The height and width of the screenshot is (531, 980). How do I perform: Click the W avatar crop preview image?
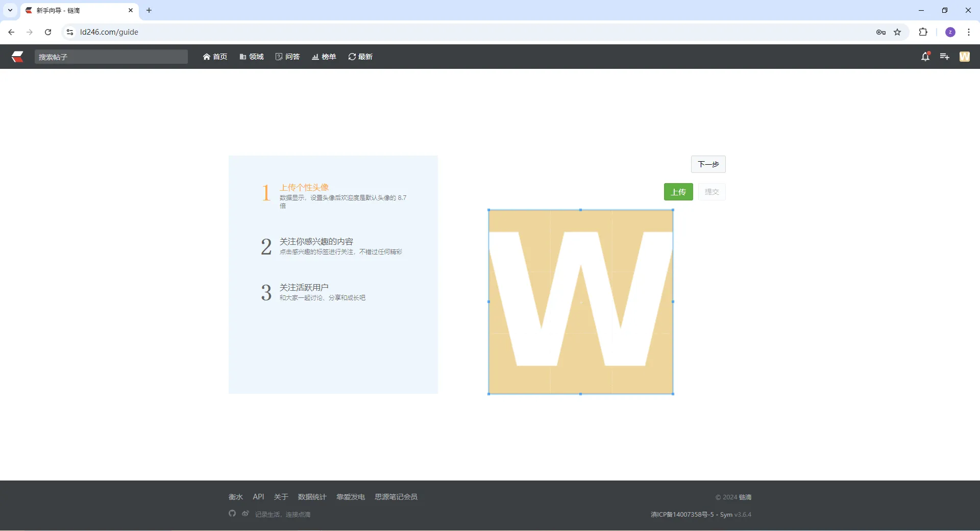[581, 302]
